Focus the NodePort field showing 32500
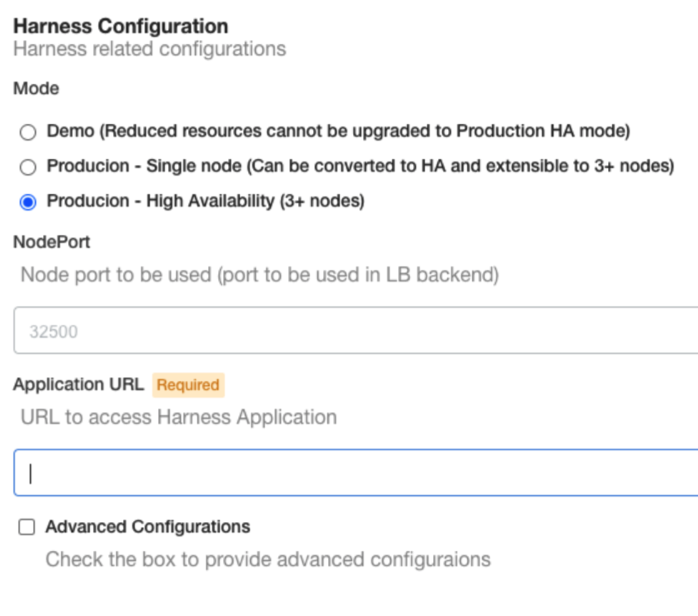Screen dimensions: 698x616 tap(356, 330)
